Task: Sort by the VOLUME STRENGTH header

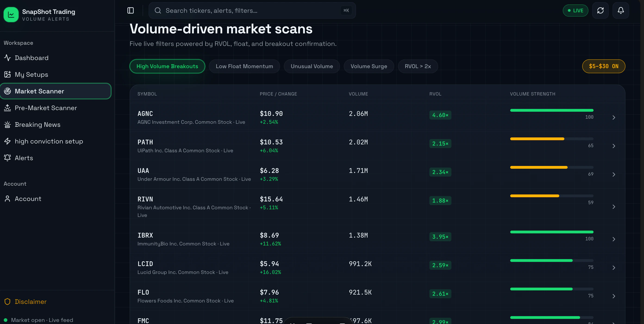Action: click(x=532, y=94)
